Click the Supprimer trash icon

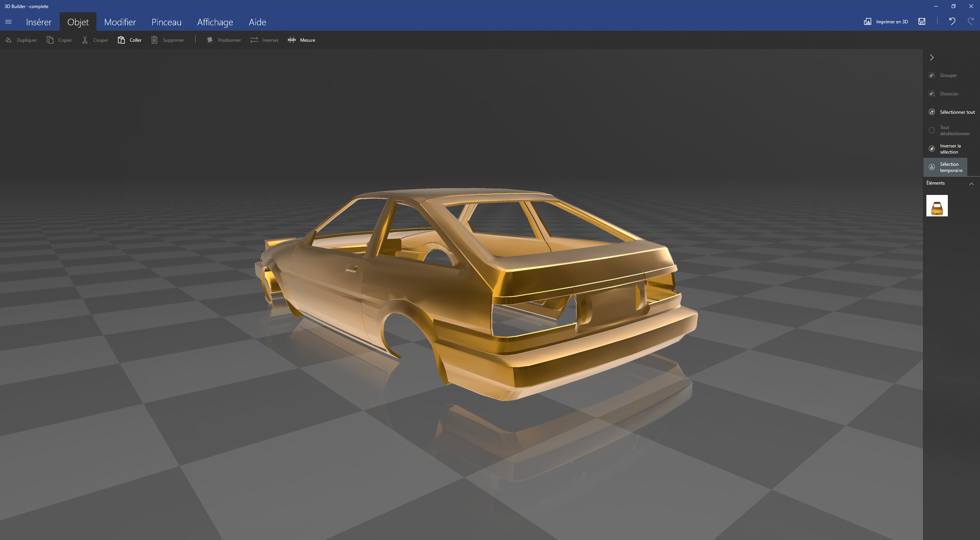click(x=154, y=40)
